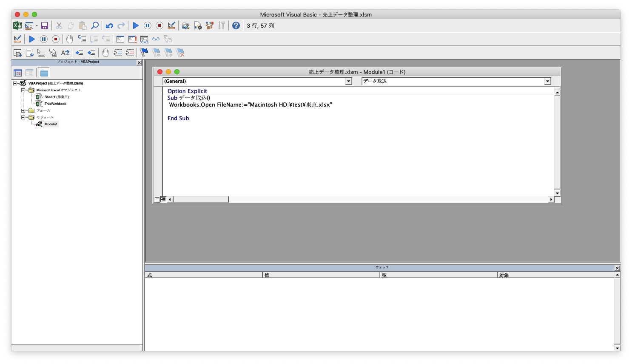Switch to Excel with the View Excel icon

click(17, 26)
